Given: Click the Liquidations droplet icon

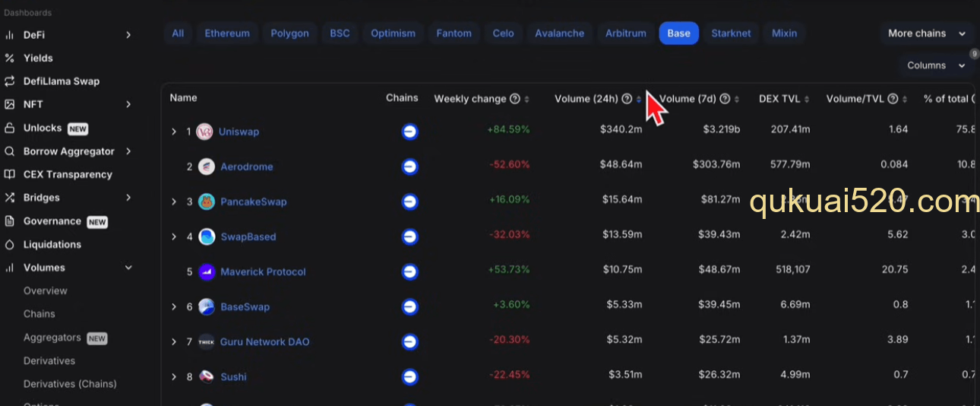Looking at the screenshot, I should pyautogui.click(x=10, y=245).
